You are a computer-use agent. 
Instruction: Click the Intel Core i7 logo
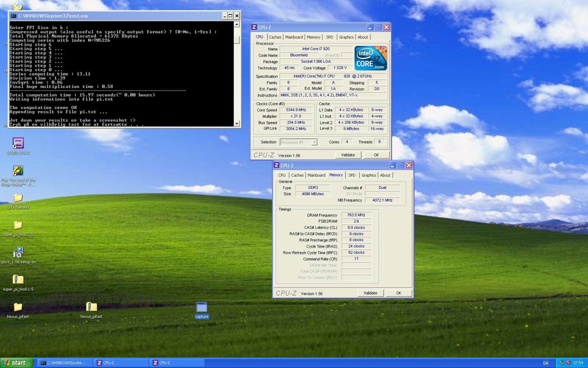point(370,58)
